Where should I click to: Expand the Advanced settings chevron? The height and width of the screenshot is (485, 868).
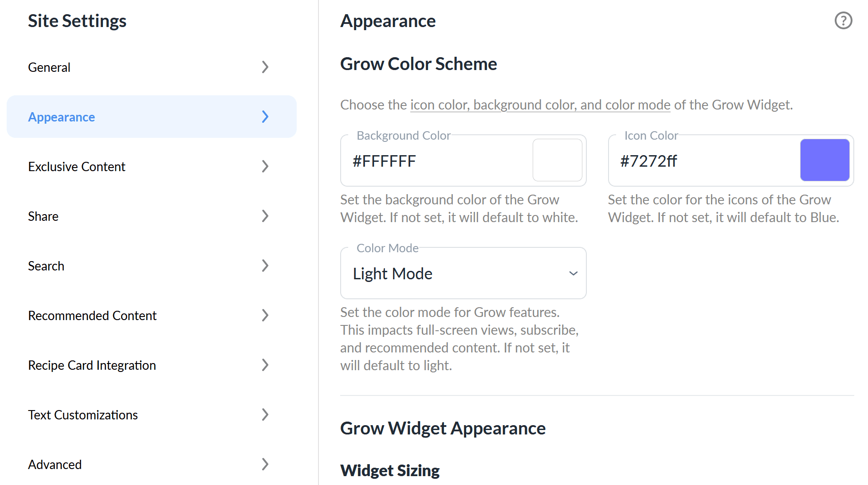pos(265,464)
